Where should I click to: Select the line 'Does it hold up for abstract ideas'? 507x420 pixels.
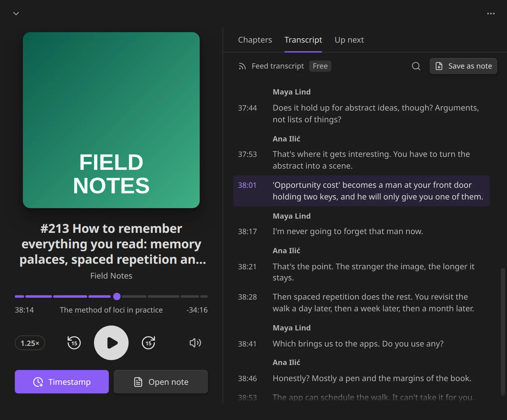pyautogui.click(x=376, y=114)
